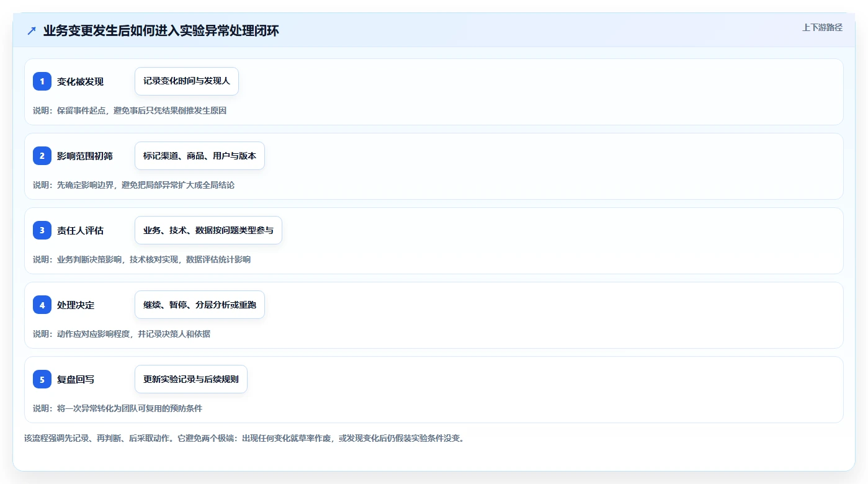Select the step title 责任人评估
This screenshot has width=868, height=484.
coord(80,231)
